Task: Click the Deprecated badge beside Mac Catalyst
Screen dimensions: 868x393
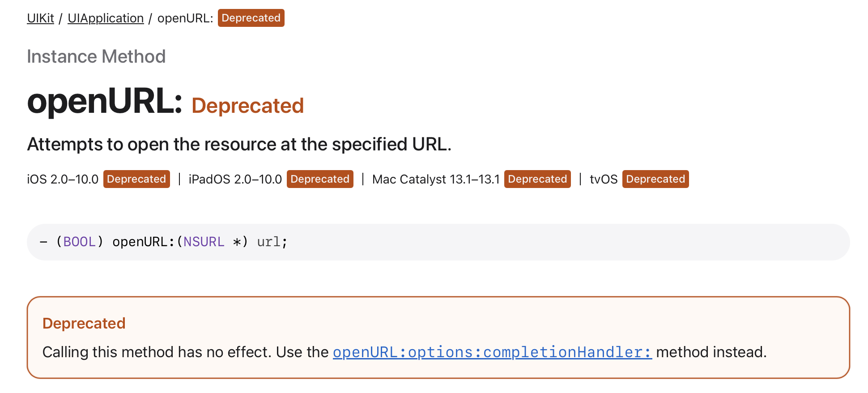Action: tap(537, 179)
